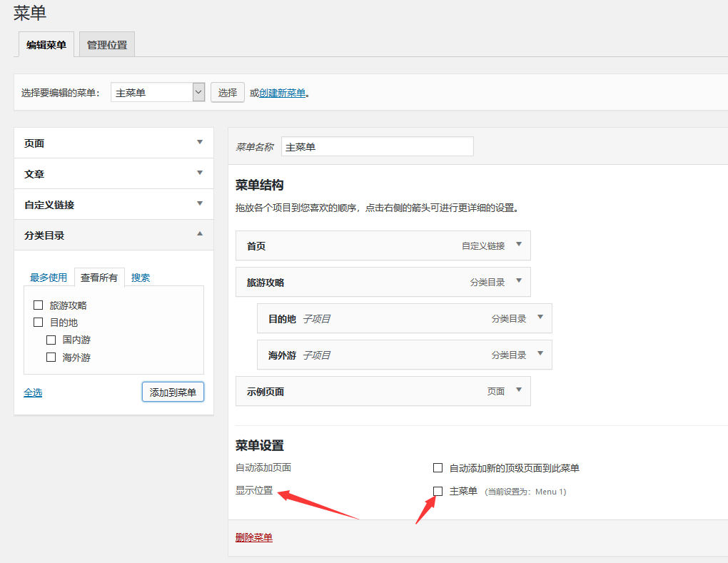Click the 菜单名称 text field
The width and height of the screenshot is (728, 563).
tap(377, 146)
